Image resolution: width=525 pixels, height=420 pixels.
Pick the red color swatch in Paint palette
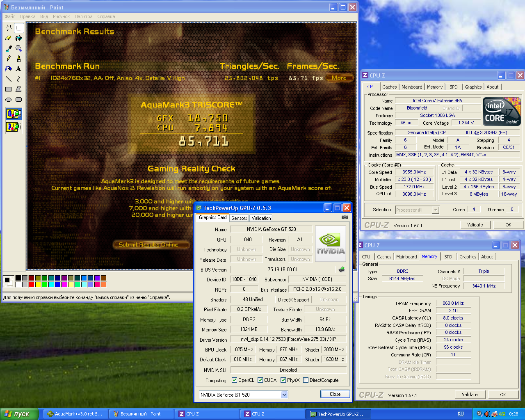(32, 284)
